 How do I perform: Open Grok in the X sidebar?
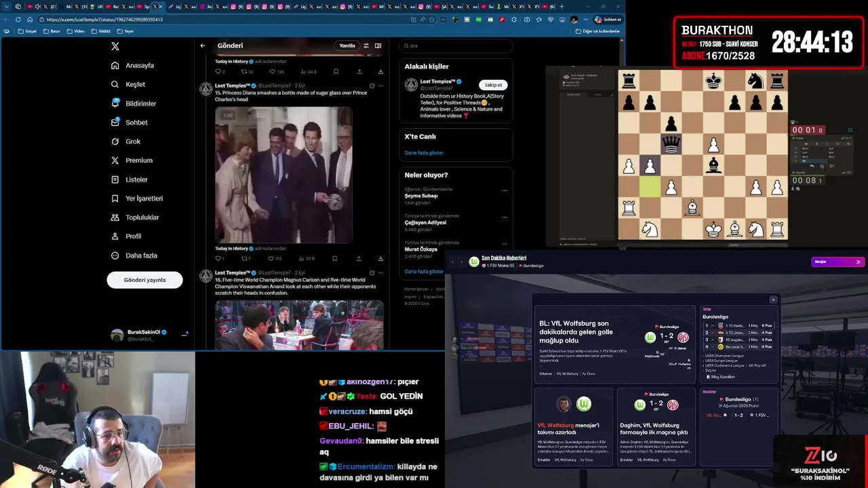[x=126, y=142]
